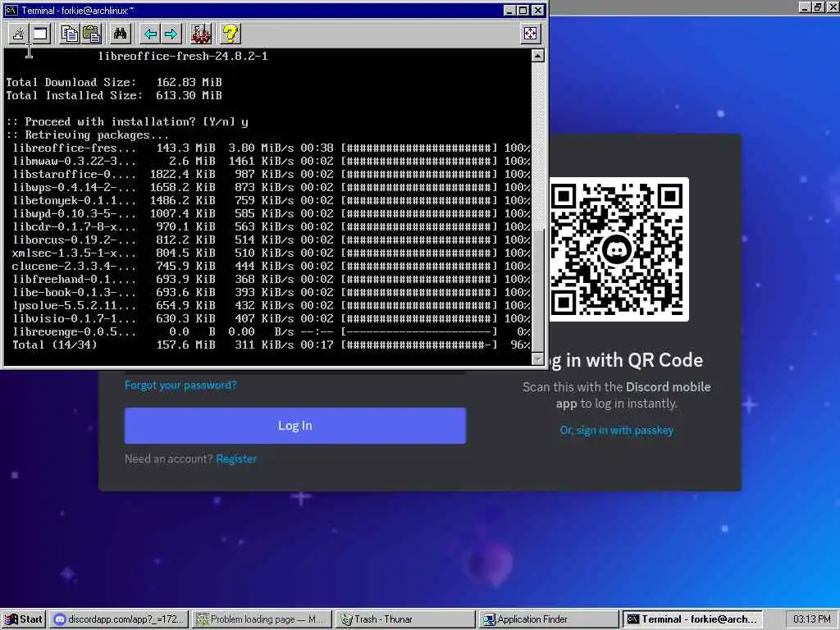Click the Discord Log In button
The height and width of the screenshot is (630, 840).
[x=295, y=426]
